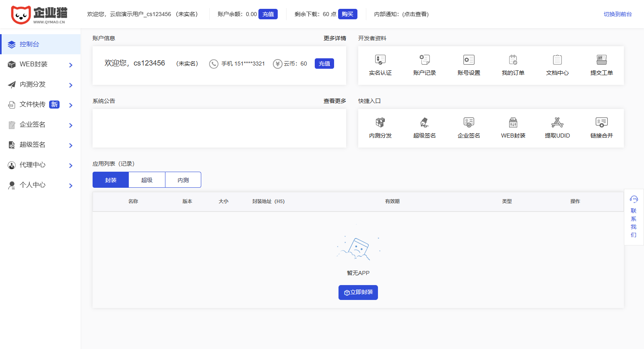Click the 链接合并 quick entry icon
Image resolution: width=644 pixels, height=349 pixels.
pyautogui.click(x=601, y=123)
